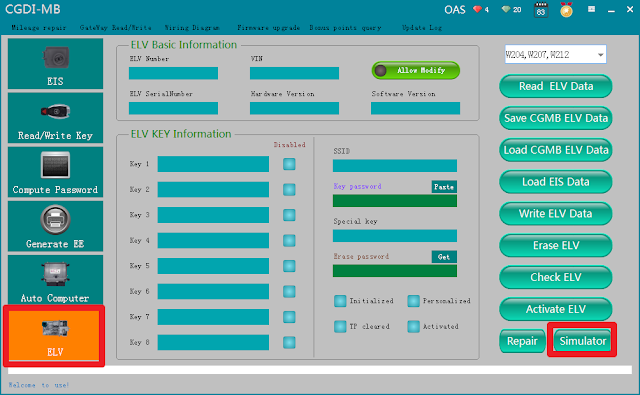Click the VIN input field
640x395 pixels.
(294, 73)
